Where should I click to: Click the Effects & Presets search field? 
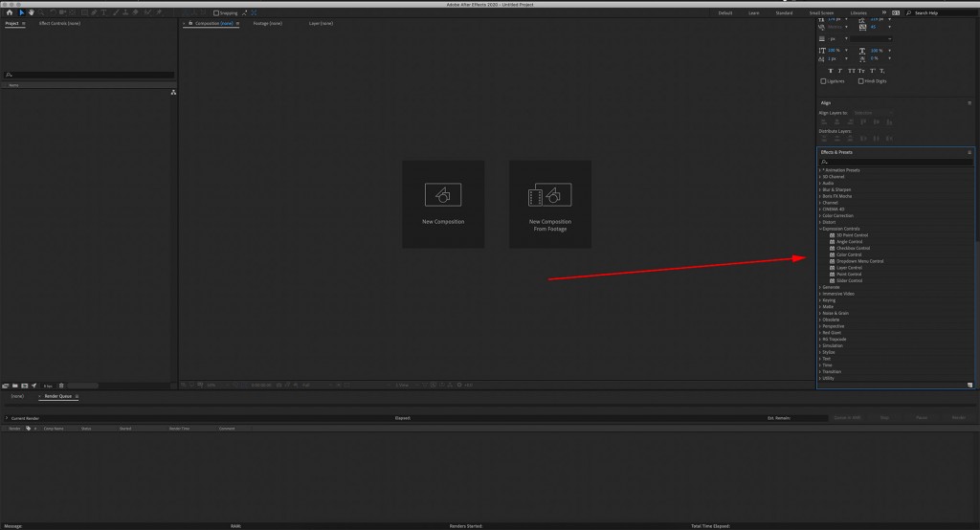(x=896, y=162)
